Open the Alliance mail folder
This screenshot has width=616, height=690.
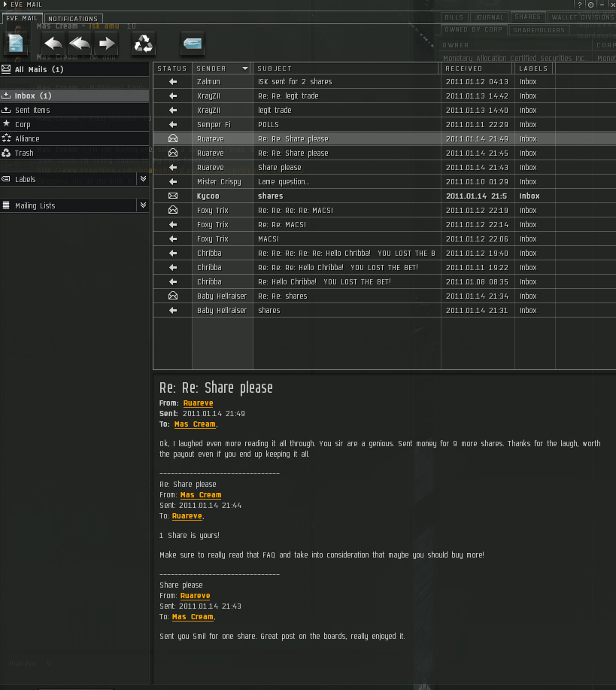click(x=74, y=138)
